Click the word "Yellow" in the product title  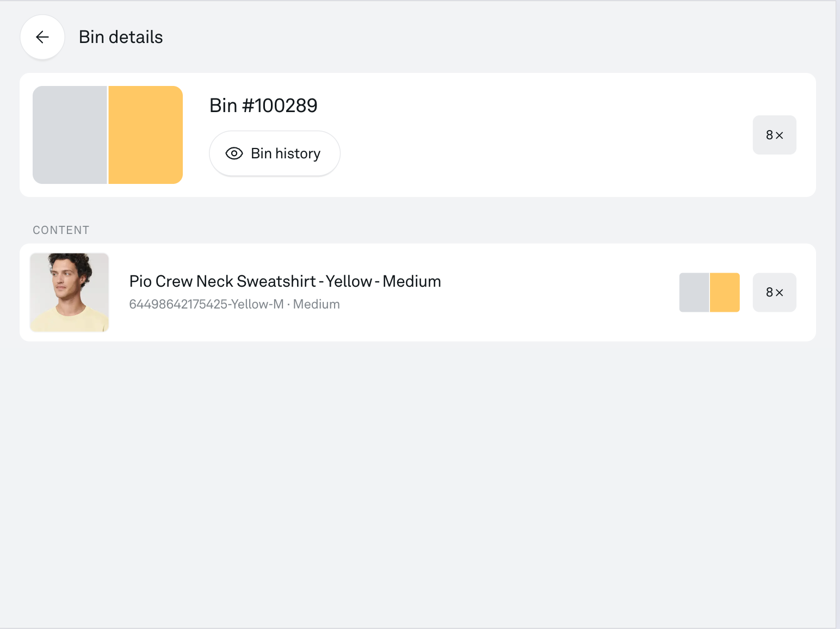coord(349,281)
